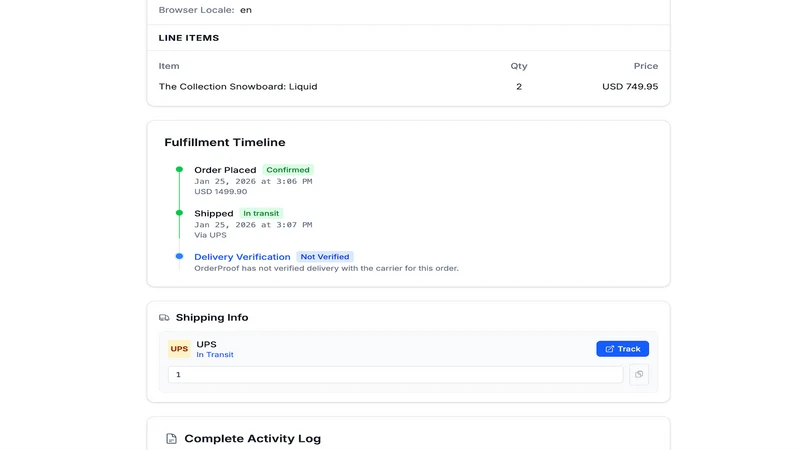Image resolution: width=800 pixels, height=450 pixels.
Task: Click the Qty column header
Action: 519,66
